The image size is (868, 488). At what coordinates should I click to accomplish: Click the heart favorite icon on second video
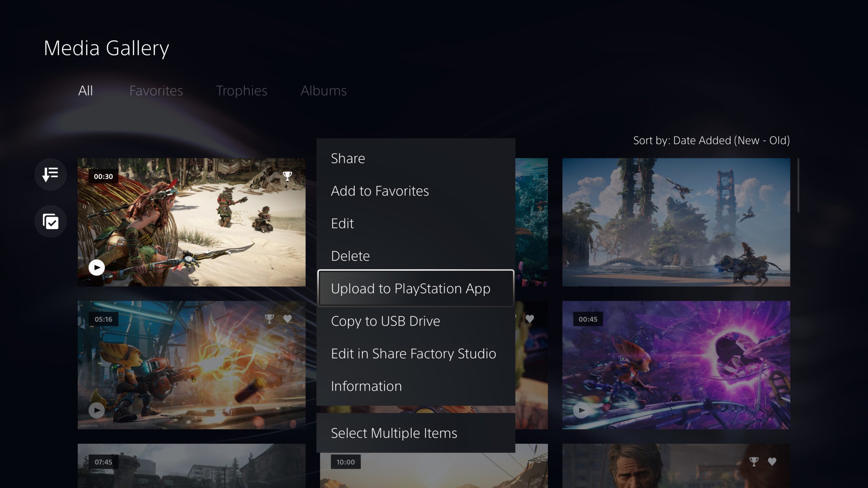(x=288, y=318)
